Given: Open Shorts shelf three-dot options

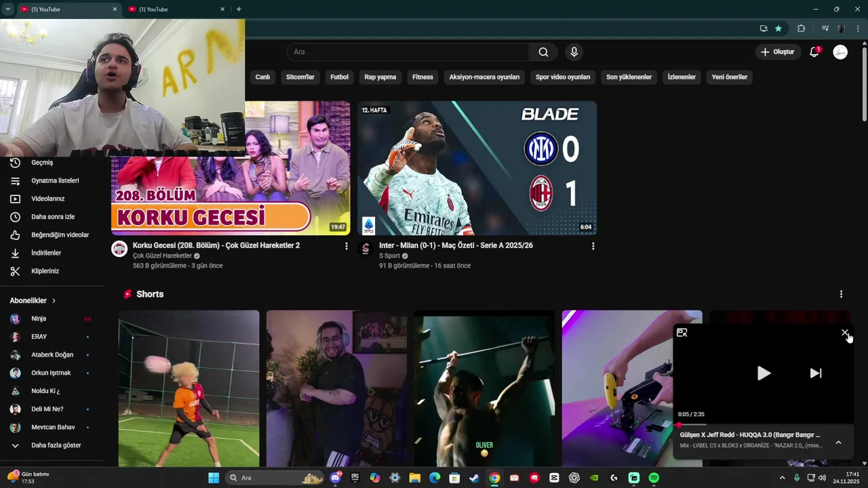Looking at the screenshot, I should coord(841,294).
